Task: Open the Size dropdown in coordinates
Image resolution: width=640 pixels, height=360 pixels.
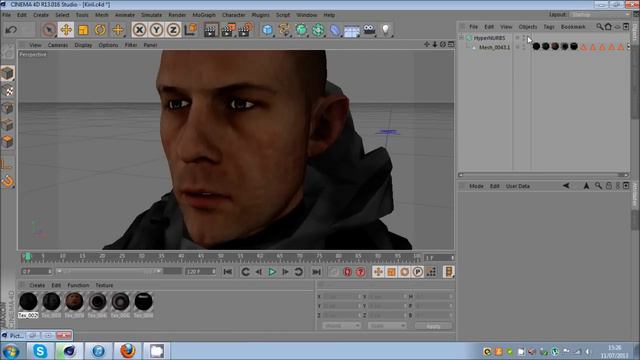Action: click(x=387, y=326)
